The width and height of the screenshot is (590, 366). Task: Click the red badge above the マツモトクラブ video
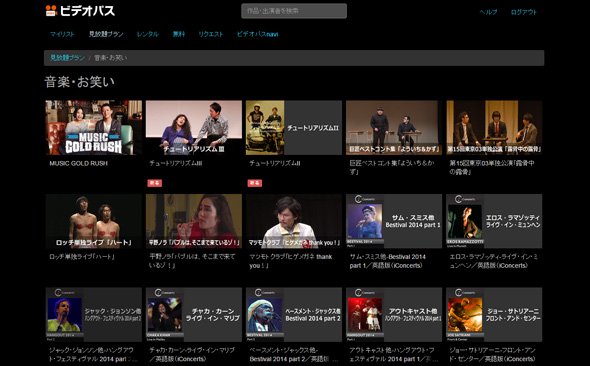(x=255, y=183)
